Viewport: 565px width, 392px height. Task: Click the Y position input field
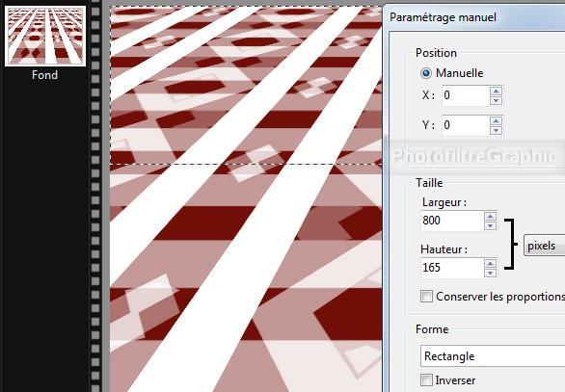[x=466, y=125]
